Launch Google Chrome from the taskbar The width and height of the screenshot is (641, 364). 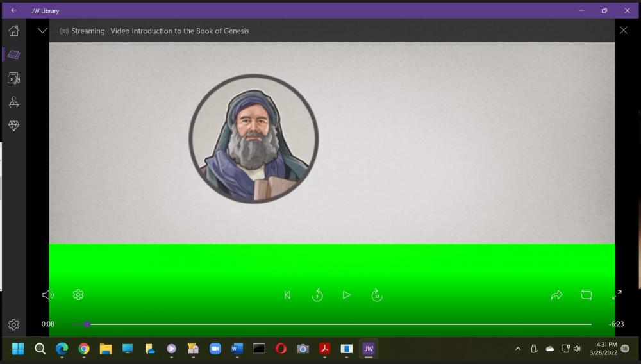click(x=84, y=349)
